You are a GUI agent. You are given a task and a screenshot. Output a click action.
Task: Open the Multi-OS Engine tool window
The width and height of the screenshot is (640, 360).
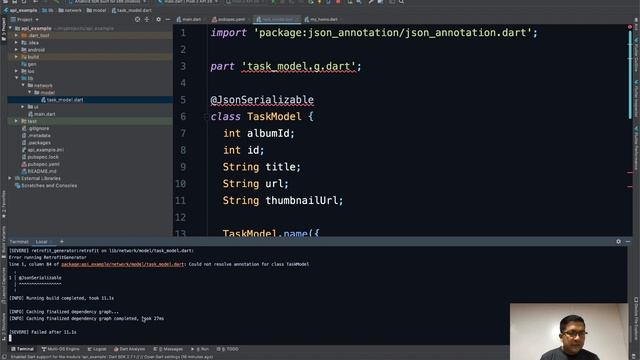60,349
